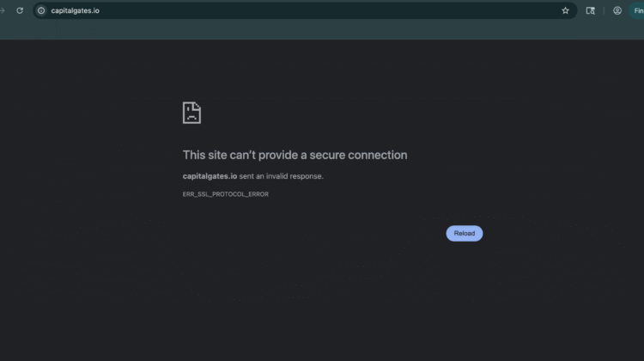Click bold capitalgates.io in error message
Screen dimensions: 644x361
[x=210, y=176]
